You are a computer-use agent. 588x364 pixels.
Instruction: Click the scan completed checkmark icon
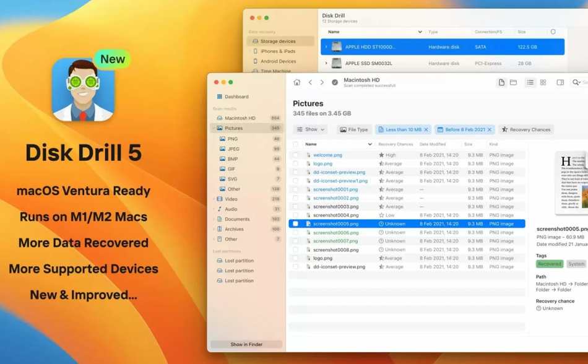click(x=335, y=82)
